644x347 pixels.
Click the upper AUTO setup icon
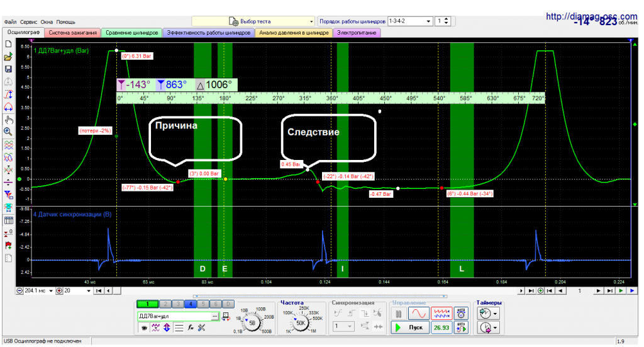tap(461, 314)
